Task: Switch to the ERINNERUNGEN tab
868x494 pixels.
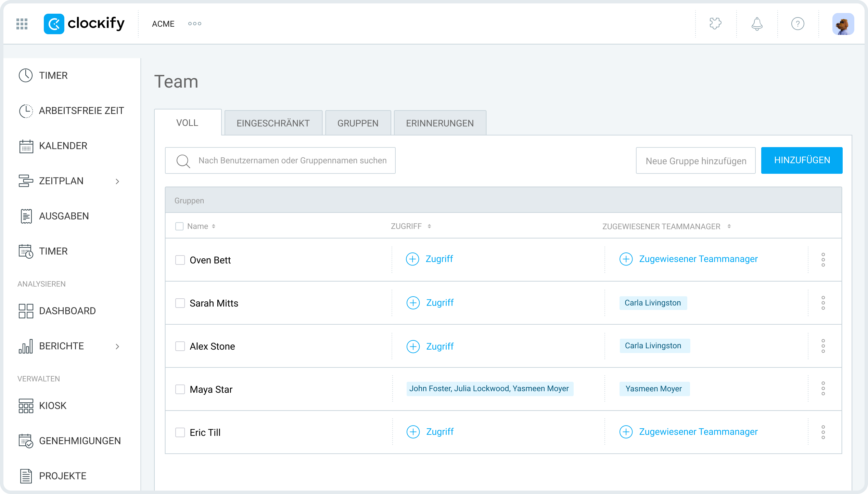Action: click(440, 123)
